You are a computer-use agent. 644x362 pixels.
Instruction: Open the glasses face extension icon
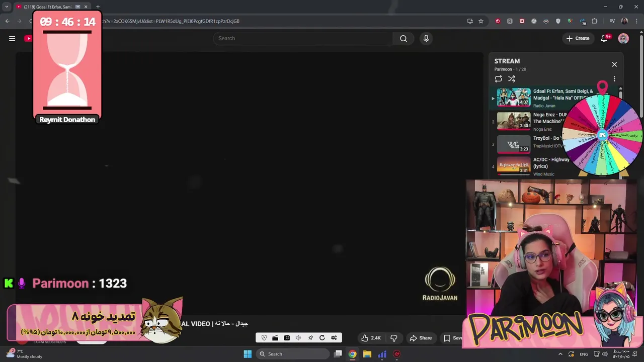[x=546, y=21]
